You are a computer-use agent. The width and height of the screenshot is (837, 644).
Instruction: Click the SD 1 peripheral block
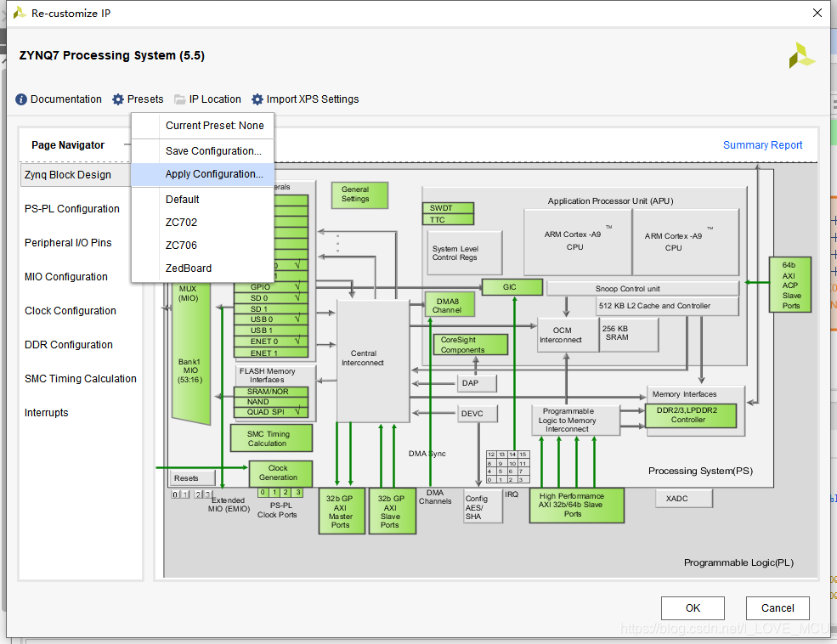point(270,309)
